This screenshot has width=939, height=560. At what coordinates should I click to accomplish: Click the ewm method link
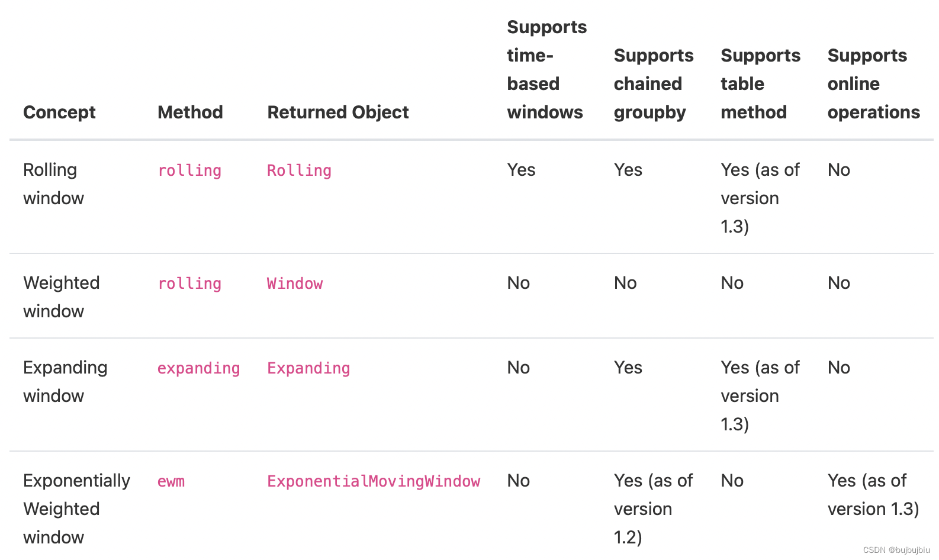pyautogui.click(x=171, y=481)
